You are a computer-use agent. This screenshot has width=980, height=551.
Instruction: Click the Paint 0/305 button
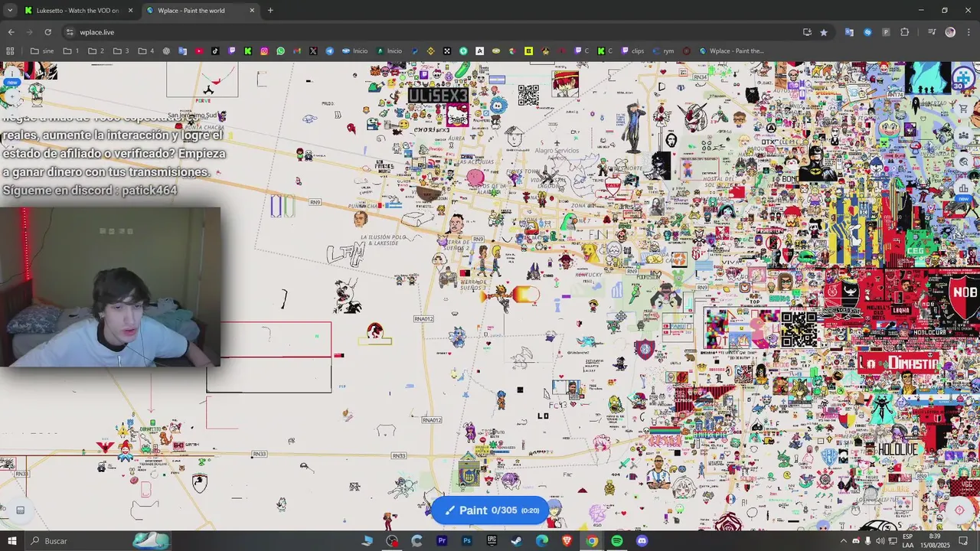tap(491, 510)
